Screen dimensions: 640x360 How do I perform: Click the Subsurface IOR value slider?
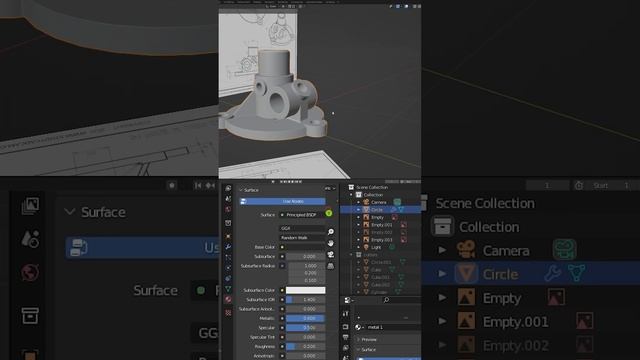306,300
